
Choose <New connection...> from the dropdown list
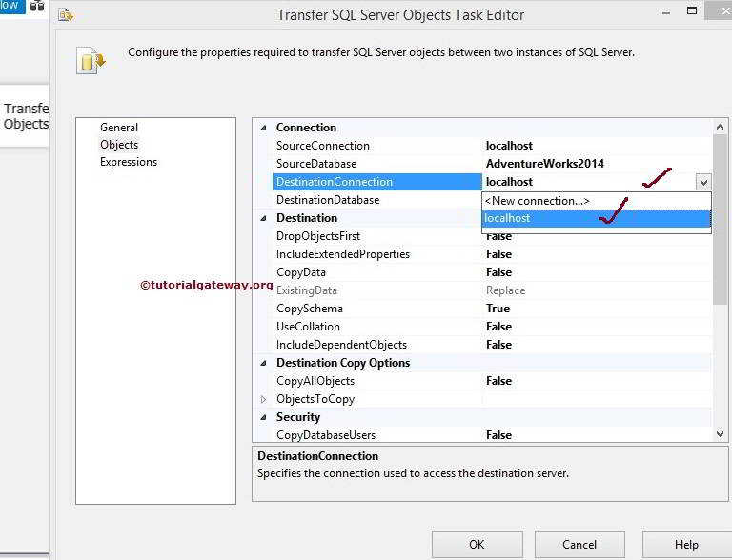[x=596, y=201]
